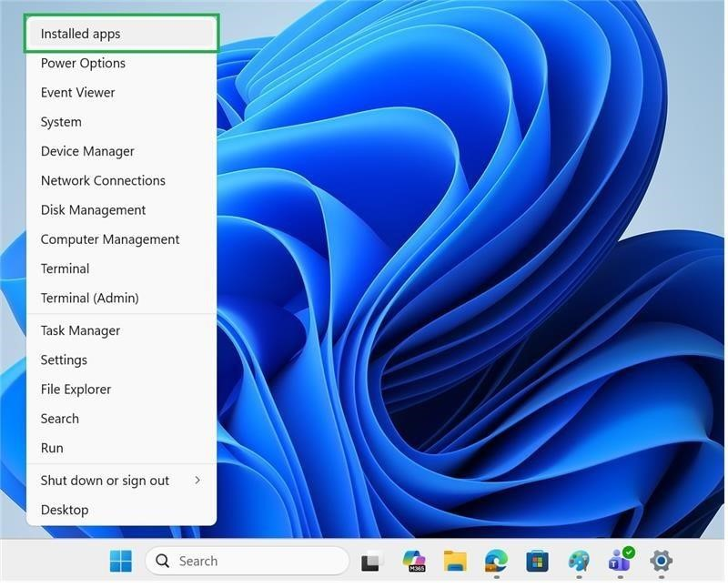Click the taskbar Search box
This screenshot has width=728, height=588.
click(x=247, y=561)
